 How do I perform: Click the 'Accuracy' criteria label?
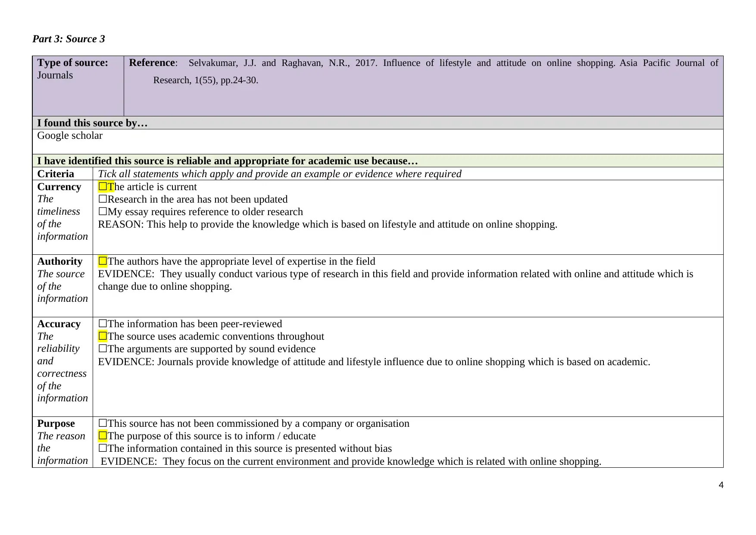(x=59, y=324)
